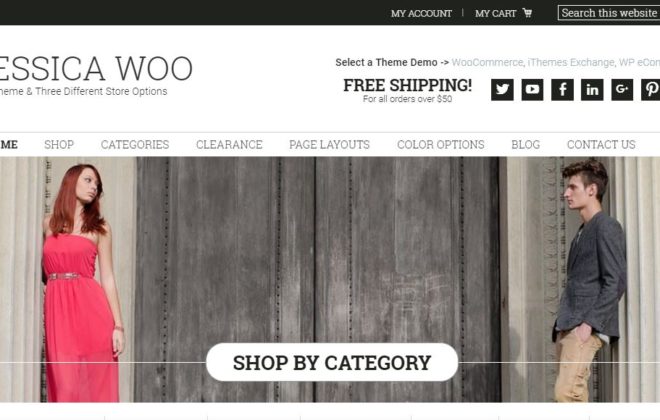Open My Account link
This screenshot has height=420, width=660.
[421, 13]
